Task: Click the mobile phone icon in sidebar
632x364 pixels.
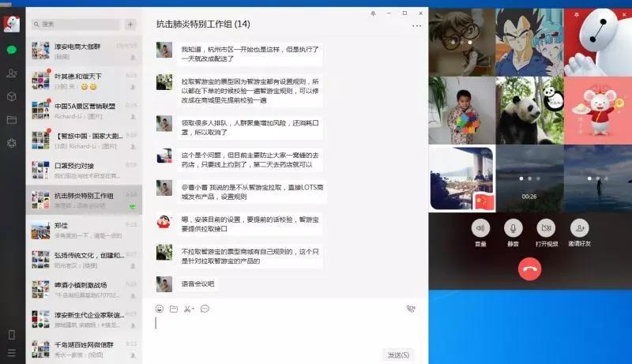Action: [12, 335]
